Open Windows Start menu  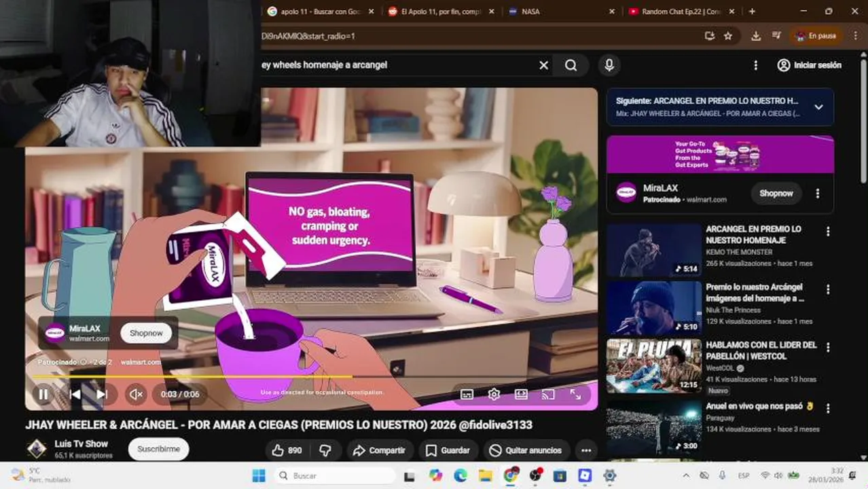click(x=259, y=475)
